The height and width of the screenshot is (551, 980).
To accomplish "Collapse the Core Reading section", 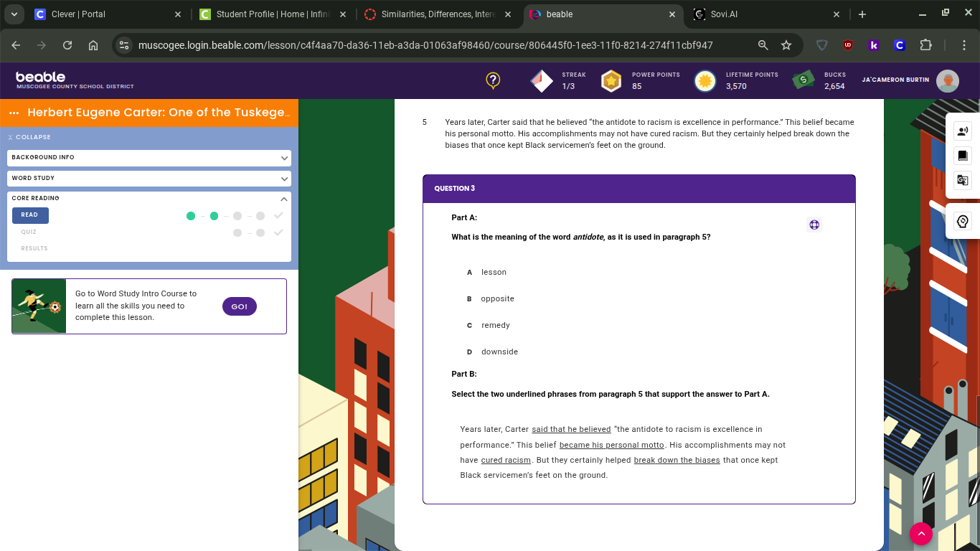I will pyautogui.click(x=283, y=199).
